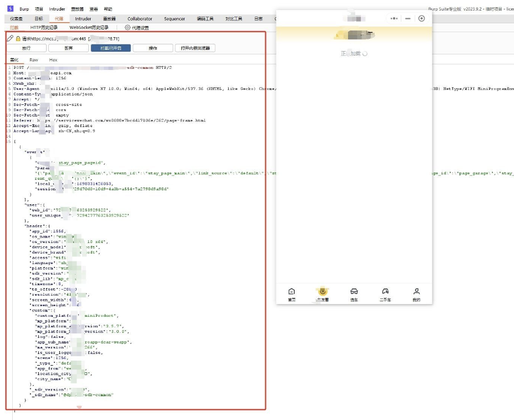Click the Burp Suite logo icon
The width and height of the screenshot is (514, 420).
click(x=10, y=9)
